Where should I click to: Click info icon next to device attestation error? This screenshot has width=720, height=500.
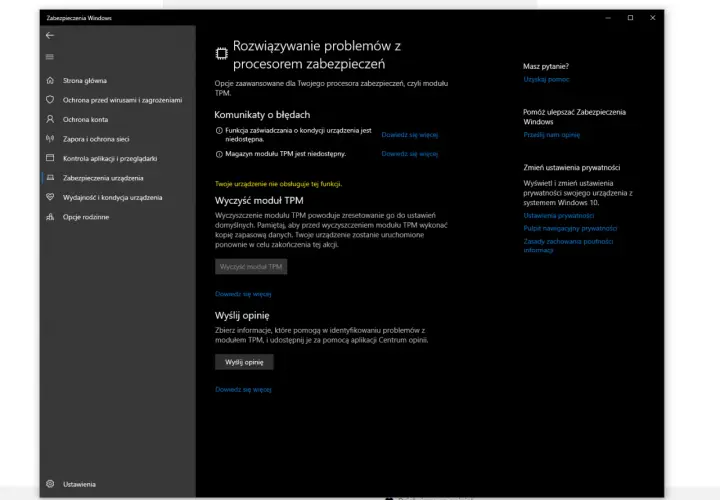(219, 130)
